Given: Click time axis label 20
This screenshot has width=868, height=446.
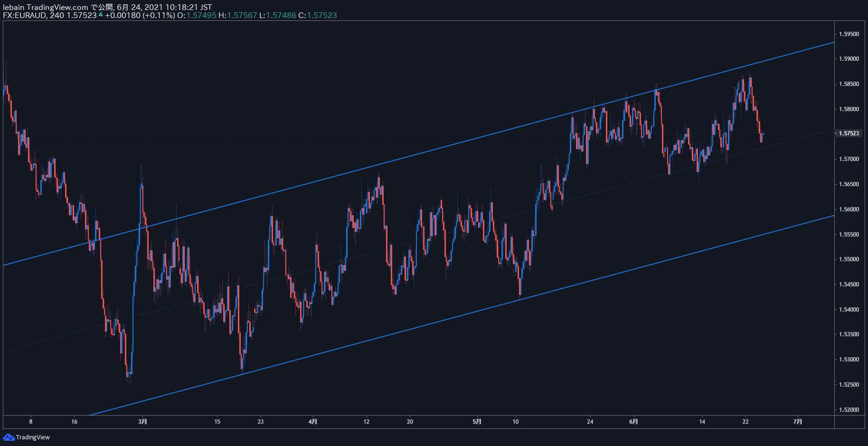Looking at the screenshot, I should [410, 421].
